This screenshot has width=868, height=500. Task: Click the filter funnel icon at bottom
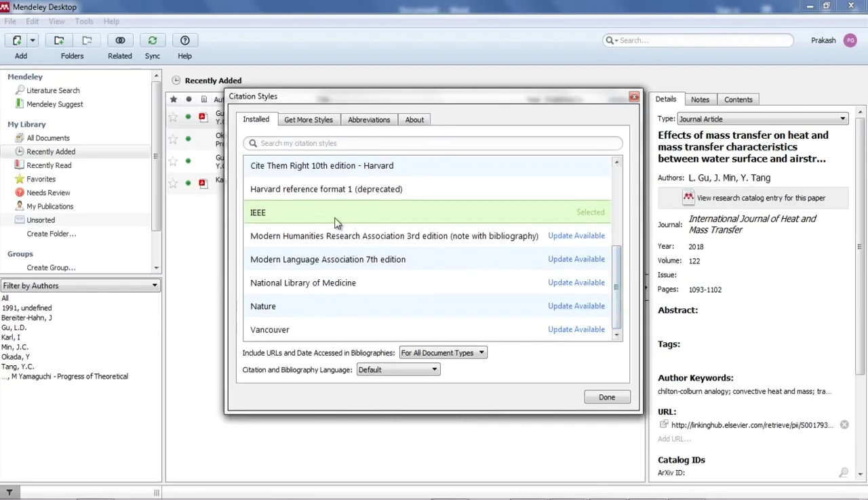(x=9, y=493)
